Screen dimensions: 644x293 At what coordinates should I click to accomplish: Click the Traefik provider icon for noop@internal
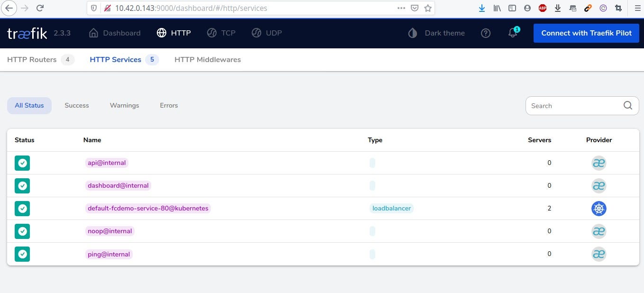(x=599, y=231)
